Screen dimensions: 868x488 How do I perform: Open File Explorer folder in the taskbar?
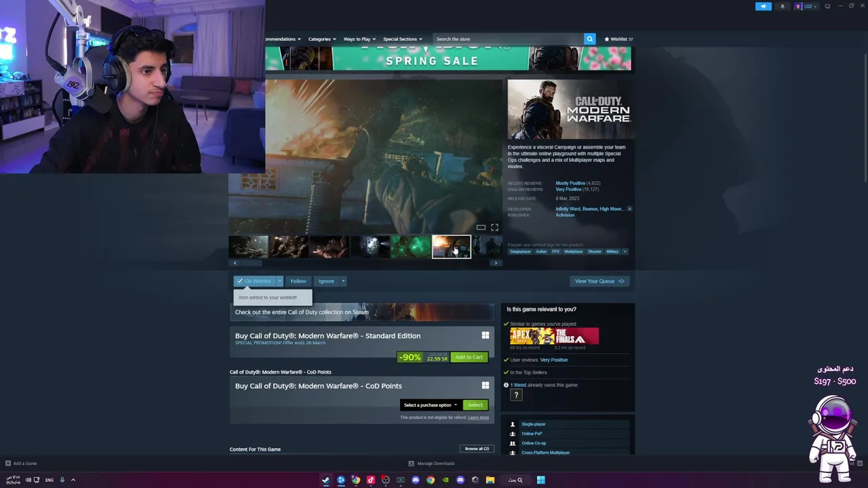tap(490, 480)
